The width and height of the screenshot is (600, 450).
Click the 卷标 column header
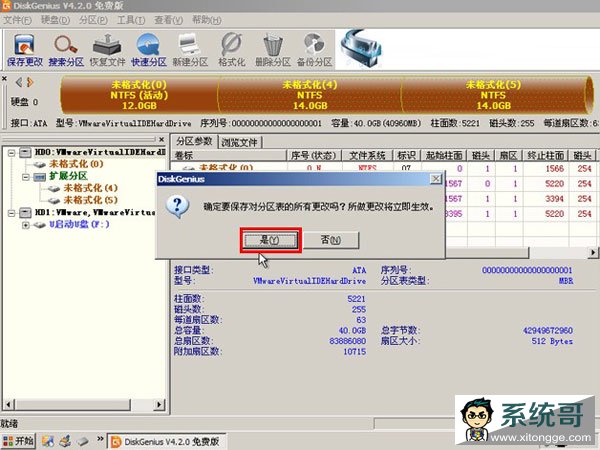coord(229,155)
